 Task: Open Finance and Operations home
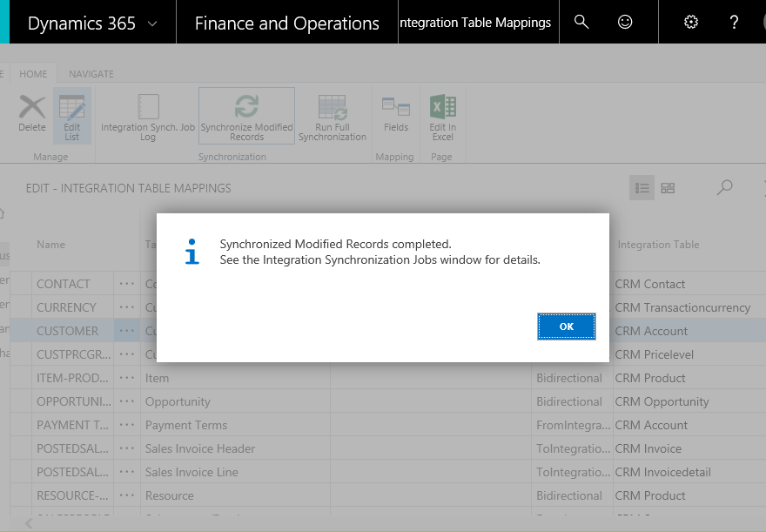point(286,23)
